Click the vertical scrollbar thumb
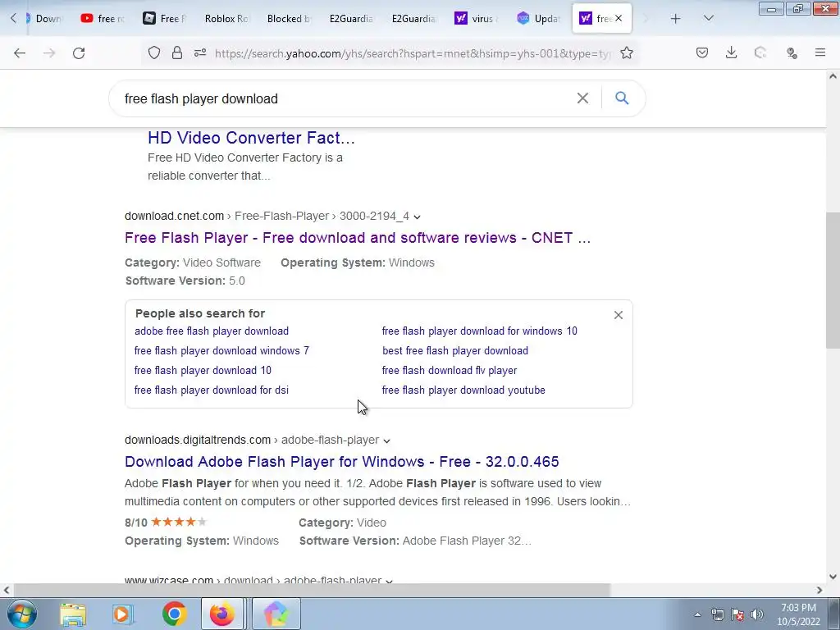Image resolution: width=840 pixels, height=630 pixels. 833,281
